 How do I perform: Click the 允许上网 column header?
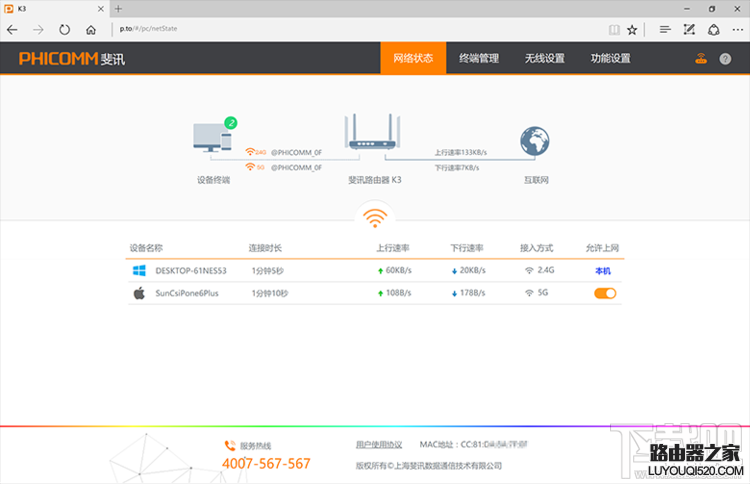tap(603, 248)
